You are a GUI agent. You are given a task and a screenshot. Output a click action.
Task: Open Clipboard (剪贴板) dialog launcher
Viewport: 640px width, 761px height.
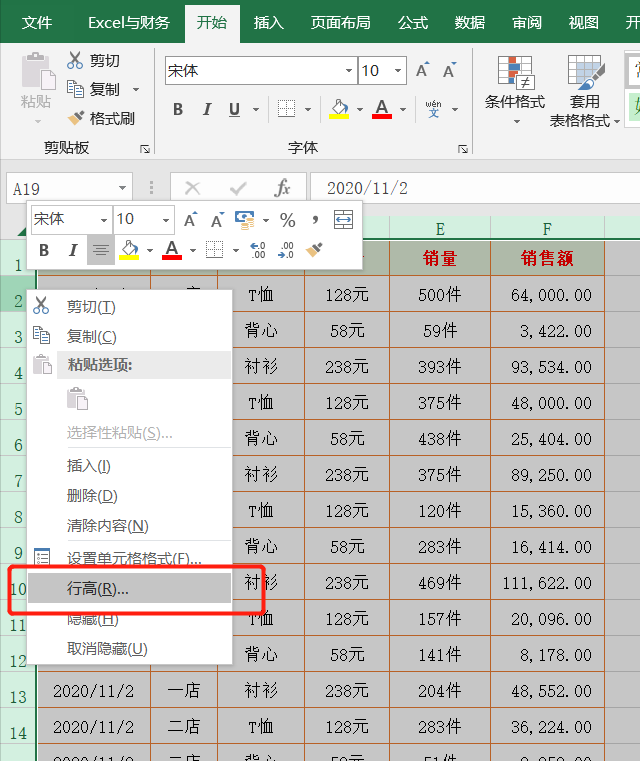tap(145, 149)
